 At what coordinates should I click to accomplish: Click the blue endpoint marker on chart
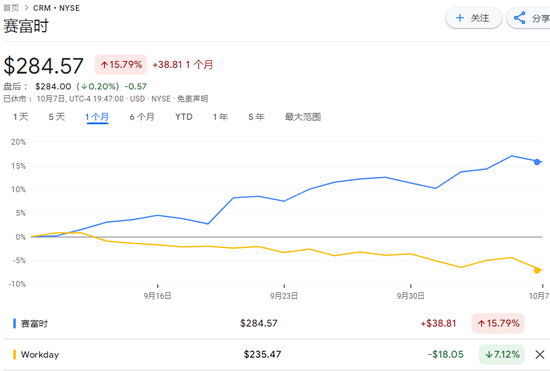coord(537,162)
